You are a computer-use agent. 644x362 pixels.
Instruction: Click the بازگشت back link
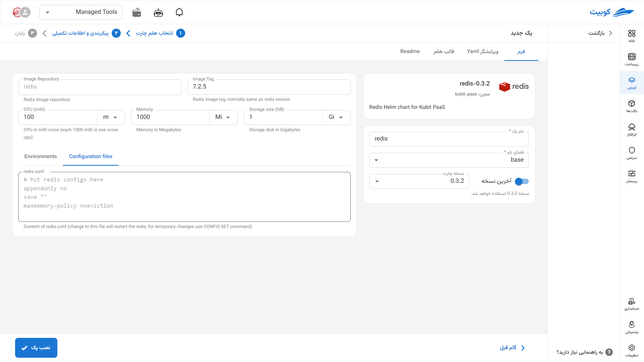[596, 33]
